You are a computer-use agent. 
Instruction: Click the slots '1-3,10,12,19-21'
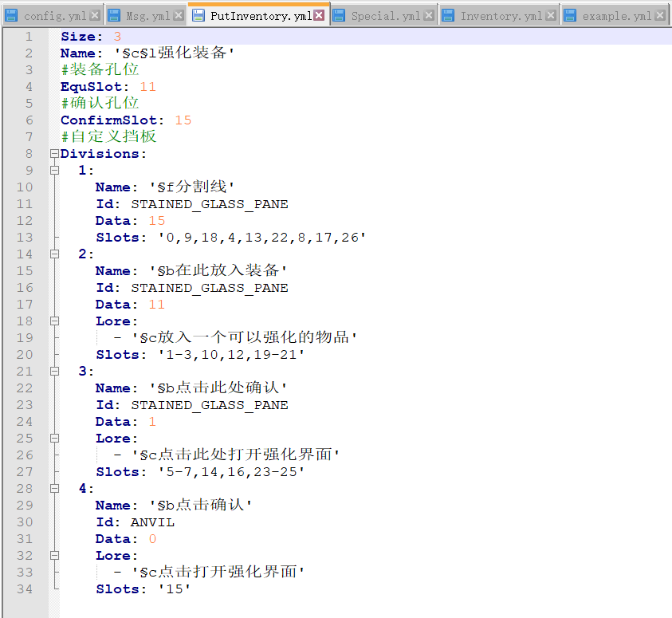click(x=231, y=354)
